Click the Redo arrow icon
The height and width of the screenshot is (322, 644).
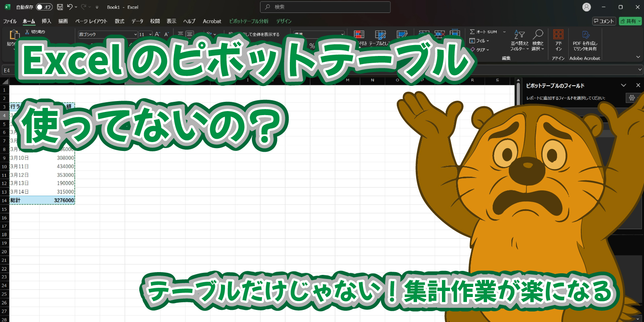tap(84, 7)
